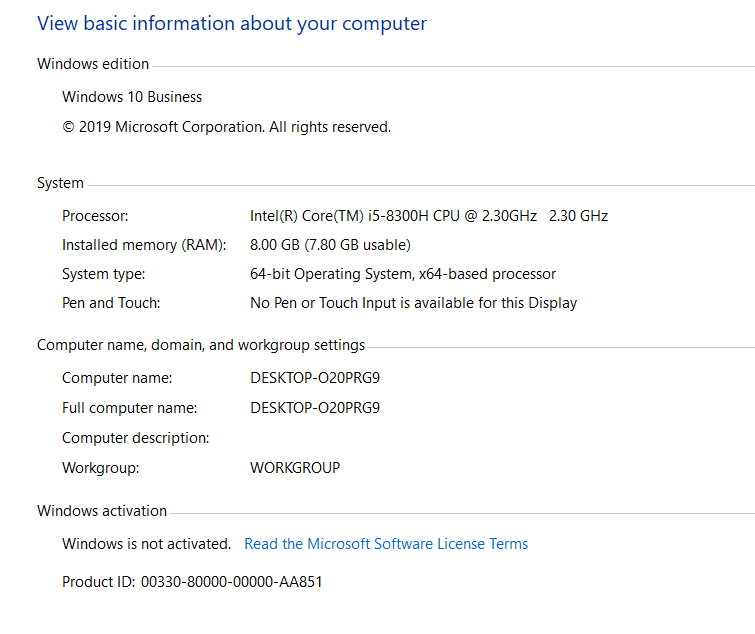Select the 'Windows 10 Business' edition text
Image resolution: width=755 pixels, height=634 pixels.
click(x=132, y=97)
